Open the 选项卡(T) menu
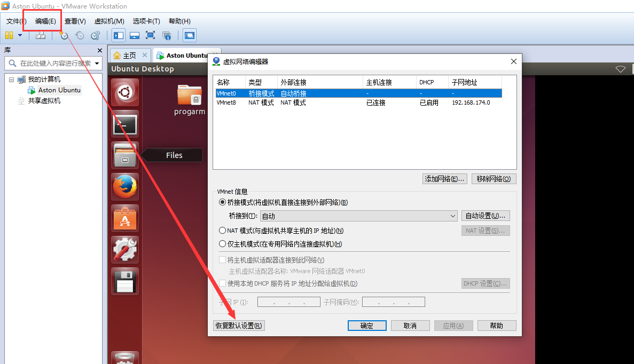The height and width of the screenshot is (364, 634). click(x=146, y=21)
